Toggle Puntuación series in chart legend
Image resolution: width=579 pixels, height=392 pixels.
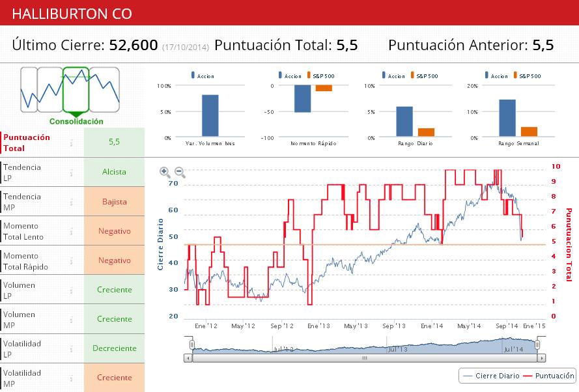pos(549,376)
